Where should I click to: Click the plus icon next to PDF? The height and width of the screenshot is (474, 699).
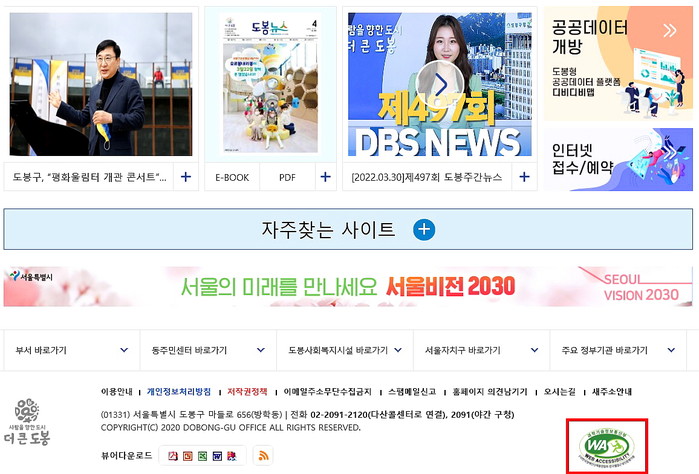pyautogui.click(x=325, y=177)
